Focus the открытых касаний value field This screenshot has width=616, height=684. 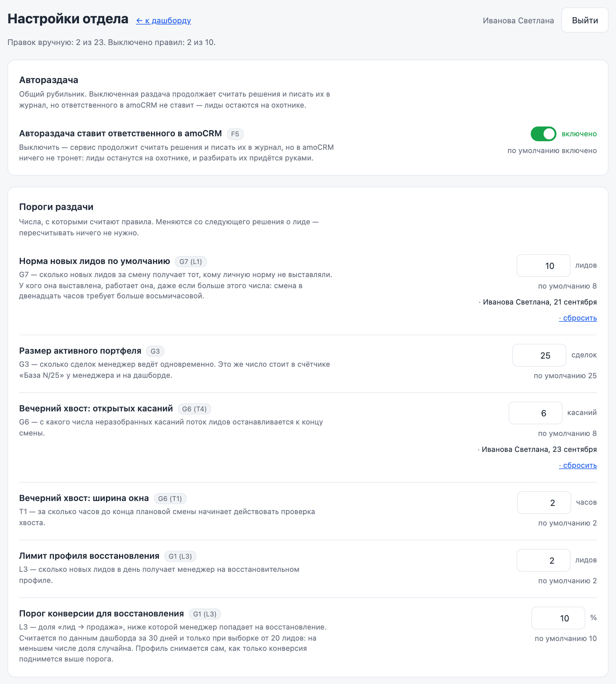coord(535,413)
